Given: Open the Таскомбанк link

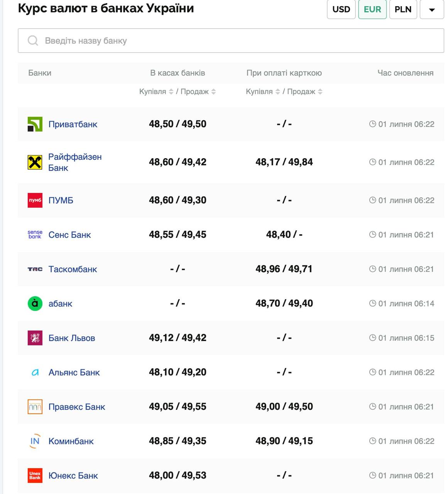Looking at the screenshot, I should click(x=73, y=269).
